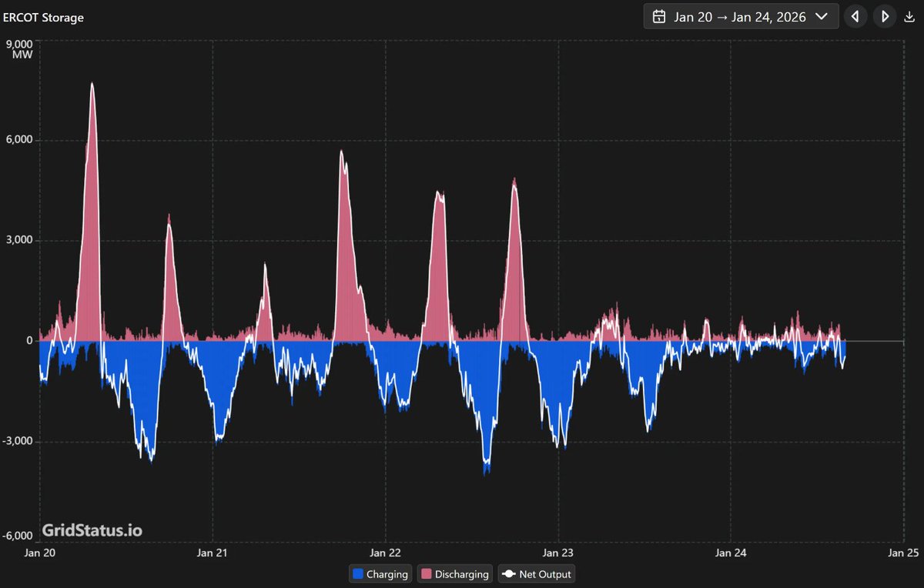Screen dimensions: 924x588
Task: Click the blue Charging square in the legend
Action: pyautogui.click(x=358, y=574)
